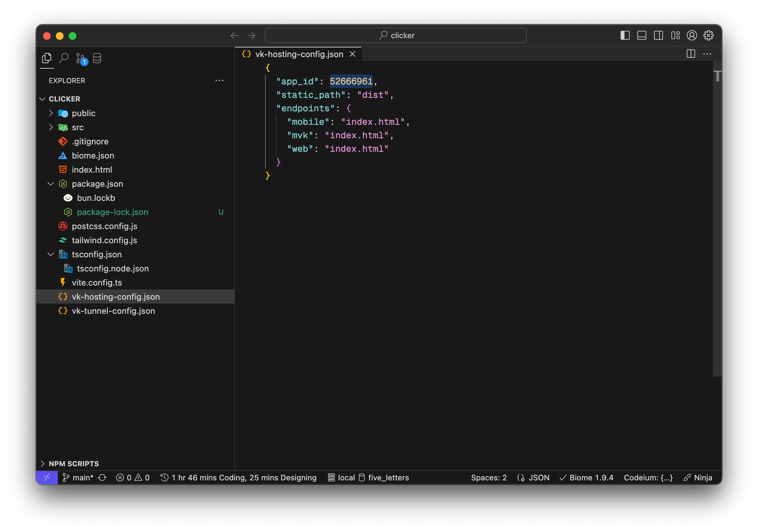Screen dimensions: 758x532
Task: Click the JSON language mode button
Action: [539, 477]
